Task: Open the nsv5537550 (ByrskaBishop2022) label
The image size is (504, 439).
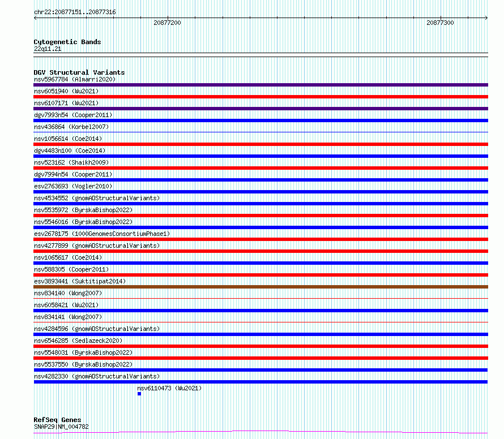Action: point(83,364)
